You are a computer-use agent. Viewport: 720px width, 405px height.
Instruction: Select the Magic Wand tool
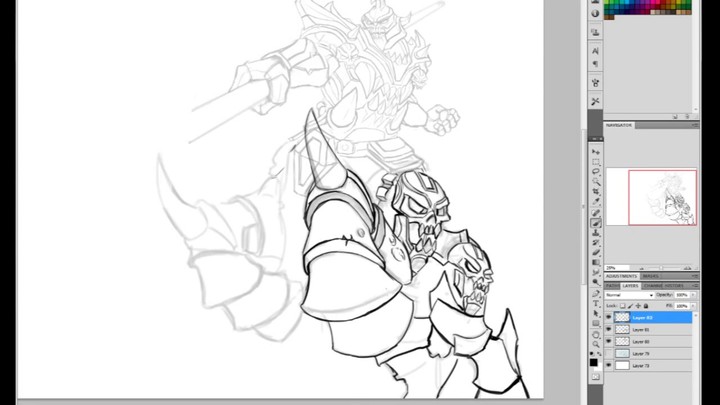tap(596, 182)
